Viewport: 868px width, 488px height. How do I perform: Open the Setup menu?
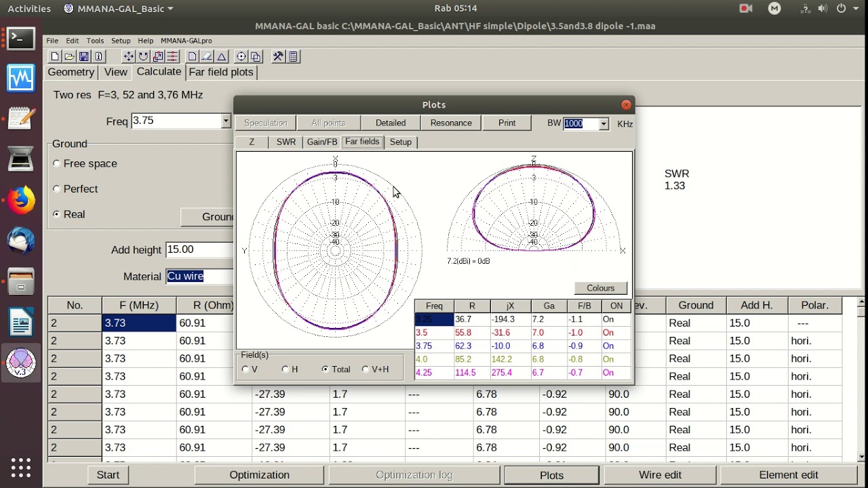coord(121,41)
